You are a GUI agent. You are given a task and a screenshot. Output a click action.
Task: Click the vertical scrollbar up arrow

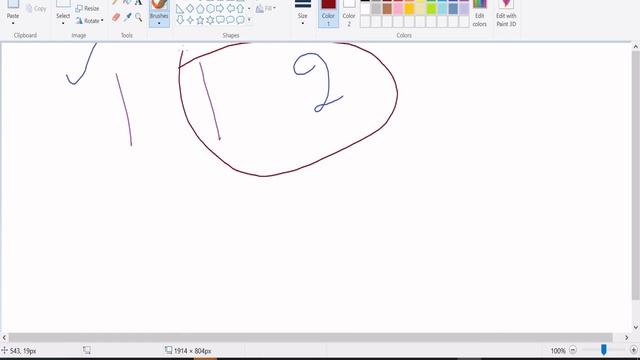coord(636,47)
